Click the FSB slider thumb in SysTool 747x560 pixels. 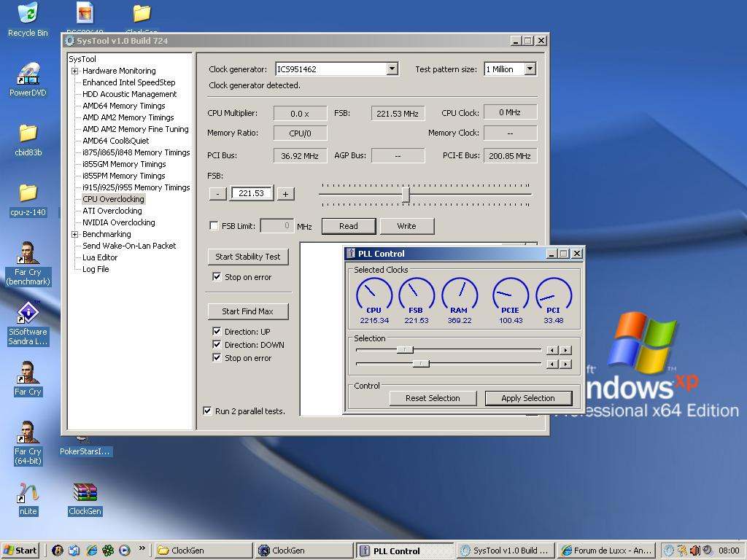[406, 194]
